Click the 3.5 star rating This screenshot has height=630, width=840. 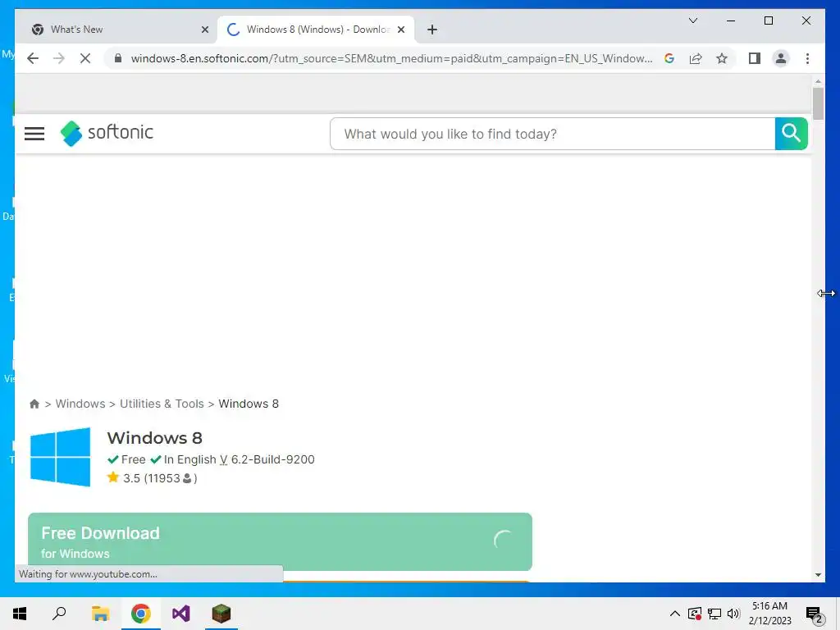click(124, 478)
